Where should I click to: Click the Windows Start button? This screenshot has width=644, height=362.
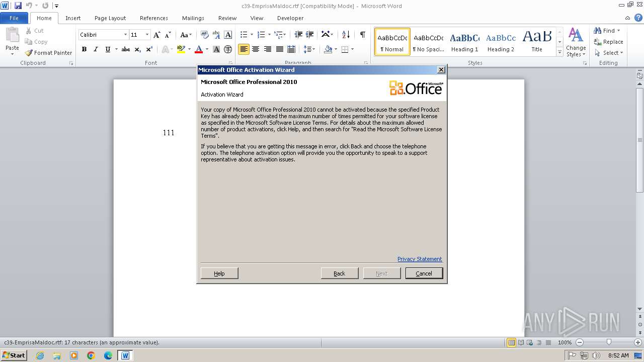(14, 355)
